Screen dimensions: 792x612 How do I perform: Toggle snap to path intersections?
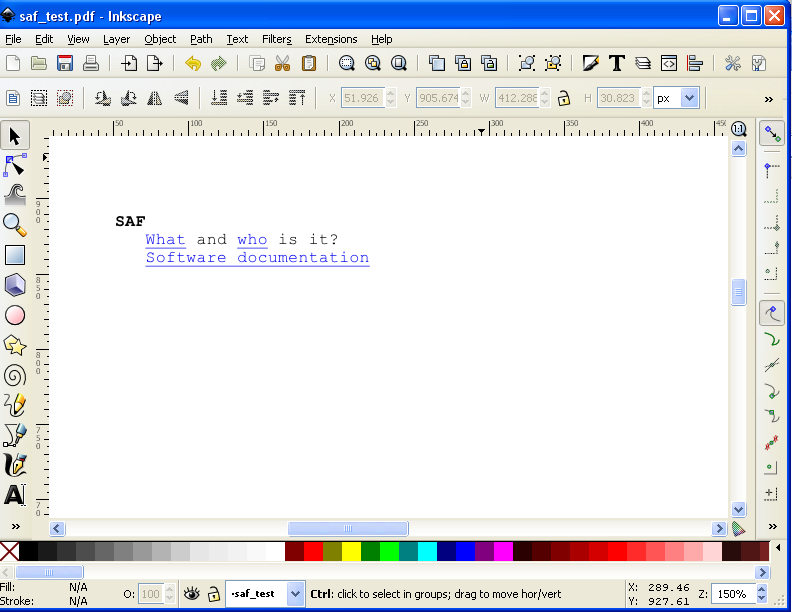click(x=772, y=365)
